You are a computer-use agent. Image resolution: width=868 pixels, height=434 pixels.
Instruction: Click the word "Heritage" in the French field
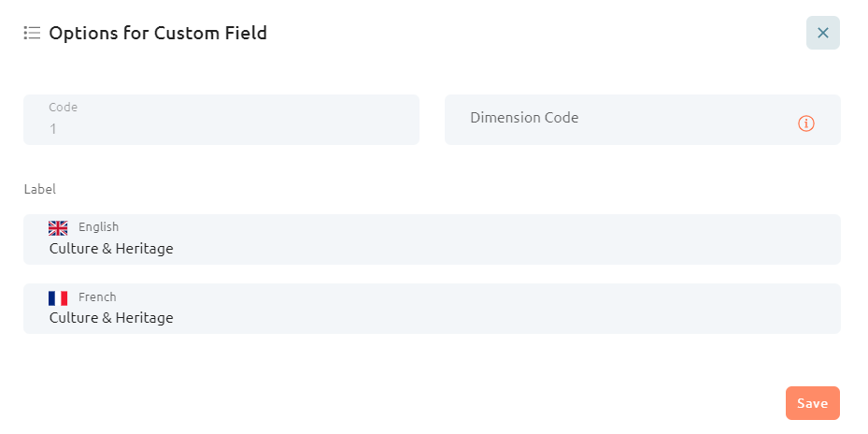[145, 318]
